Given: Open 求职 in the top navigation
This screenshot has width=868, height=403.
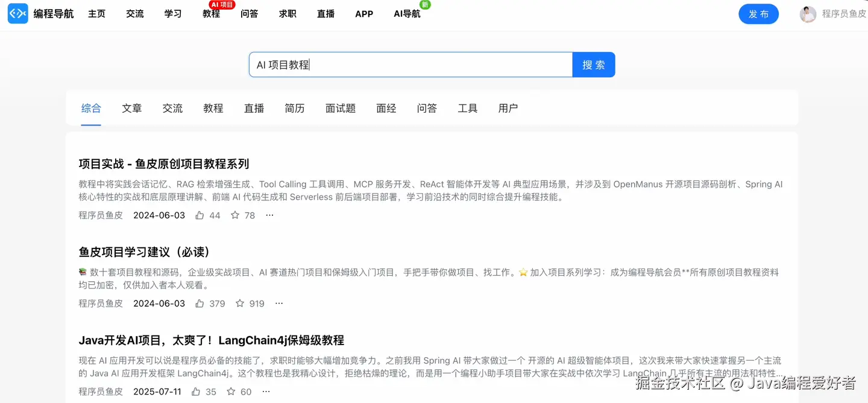Looking at the screenshot, I should (x=288, y=14).
